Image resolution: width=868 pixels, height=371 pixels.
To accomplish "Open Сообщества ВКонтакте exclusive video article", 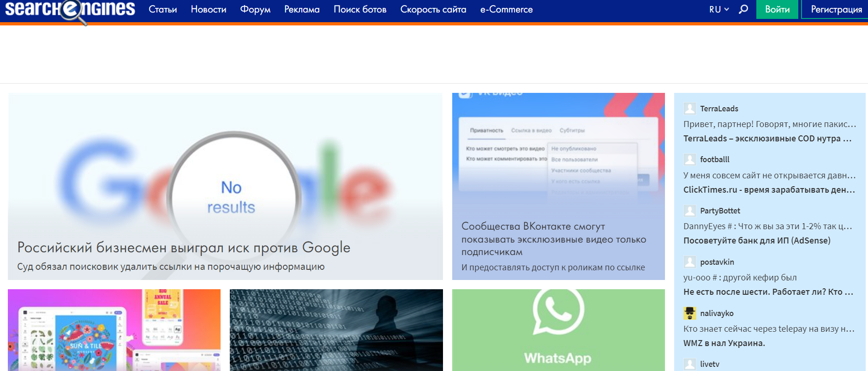I will coord(554,239).
